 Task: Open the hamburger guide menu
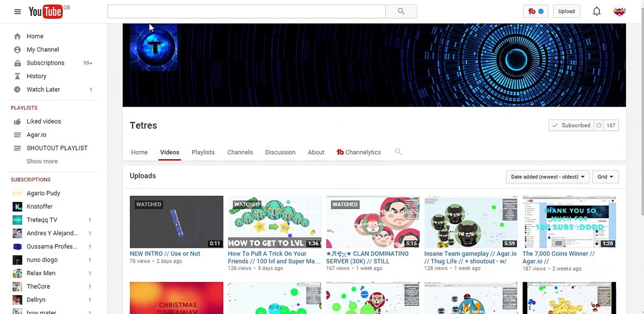pyautogui.click(x=17, y=12)
